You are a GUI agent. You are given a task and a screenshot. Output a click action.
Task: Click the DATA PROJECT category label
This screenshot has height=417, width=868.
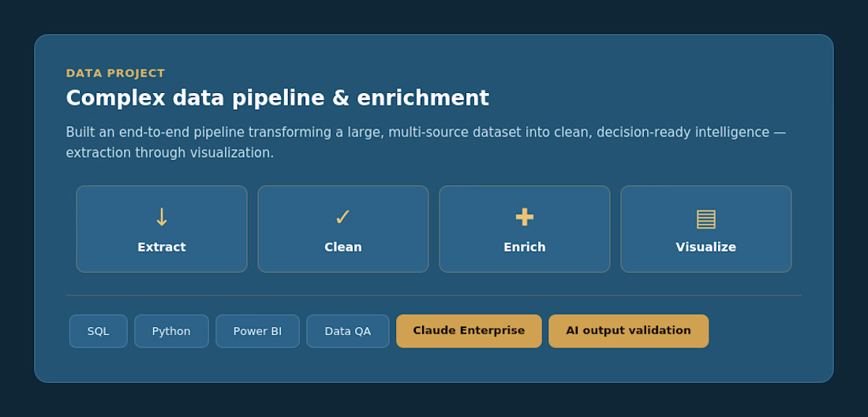116,73
